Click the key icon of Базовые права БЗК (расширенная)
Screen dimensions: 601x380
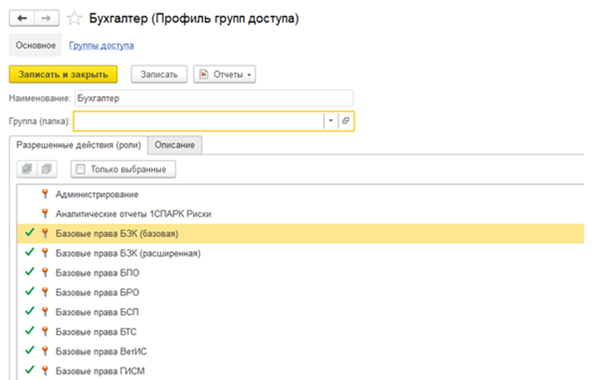click(45, 253)
